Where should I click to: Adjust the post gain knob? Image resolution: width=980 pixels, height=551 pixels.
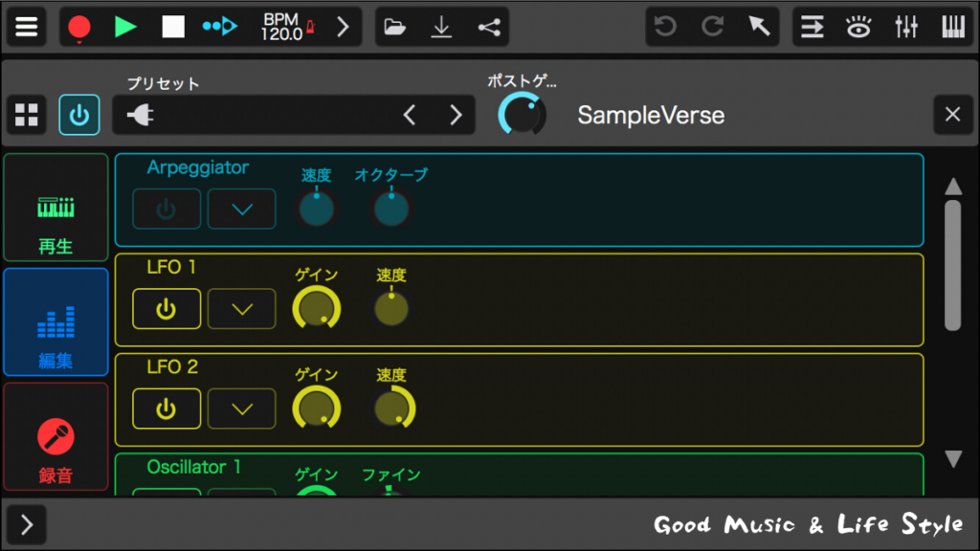click(522, 115)
